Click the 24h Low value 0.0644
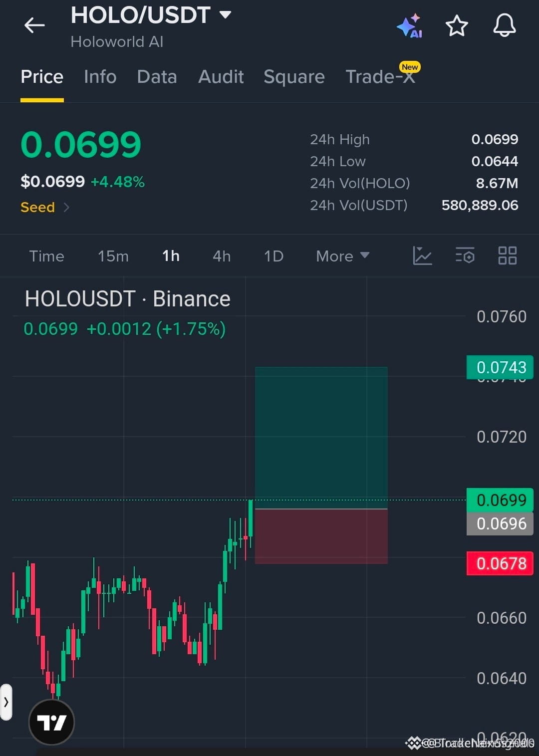Viewport: 539px width, 756px height. coord(495,161)
